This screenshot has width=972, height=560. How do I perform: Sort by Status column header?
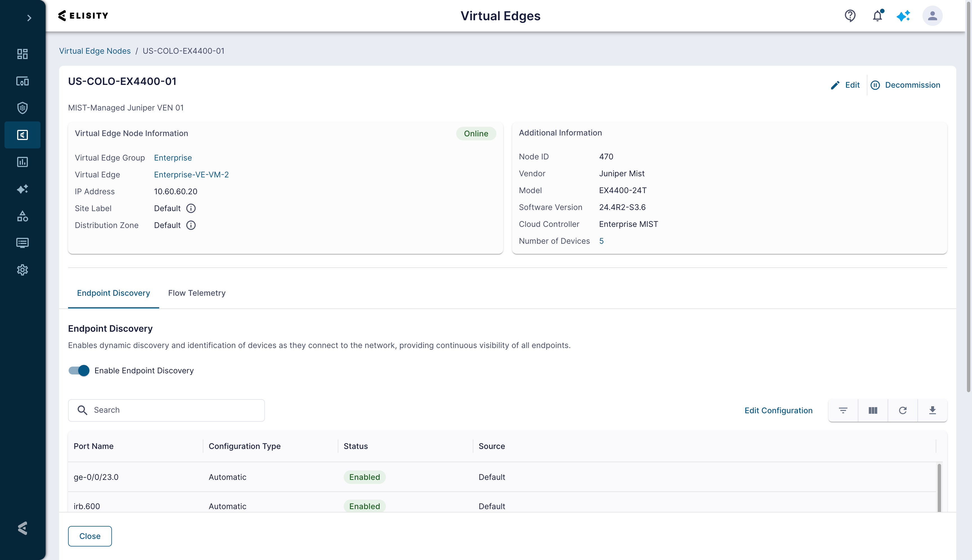tap(355, 446)
